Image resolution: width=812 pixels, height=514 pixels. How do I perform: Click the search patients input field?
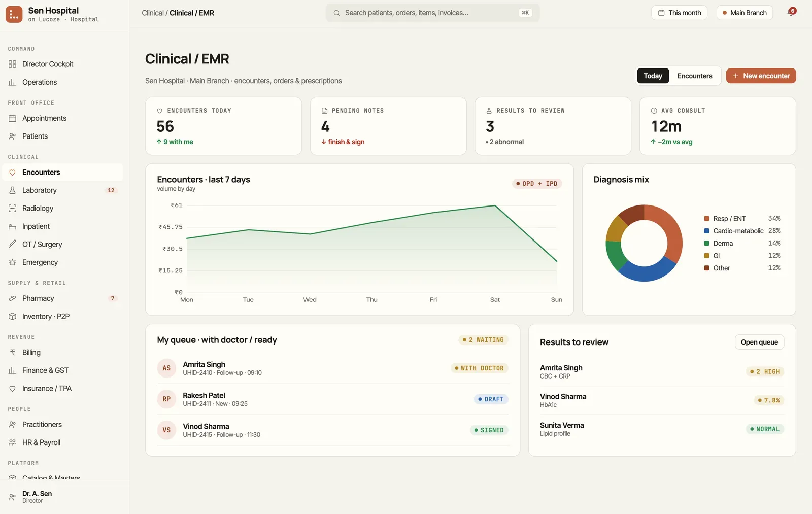(x=432, y=13)
